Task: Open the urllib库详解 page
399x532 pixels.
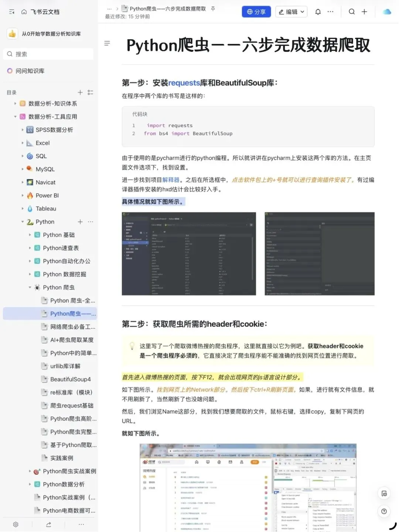Action: tap(65, 366)
